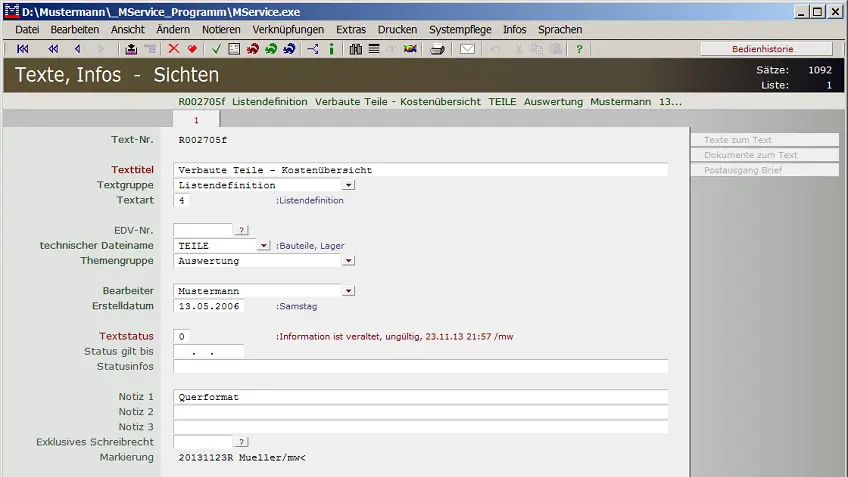
Task: Open the technischer Dateiname dropdown
Action: click(x=263, y=245)
